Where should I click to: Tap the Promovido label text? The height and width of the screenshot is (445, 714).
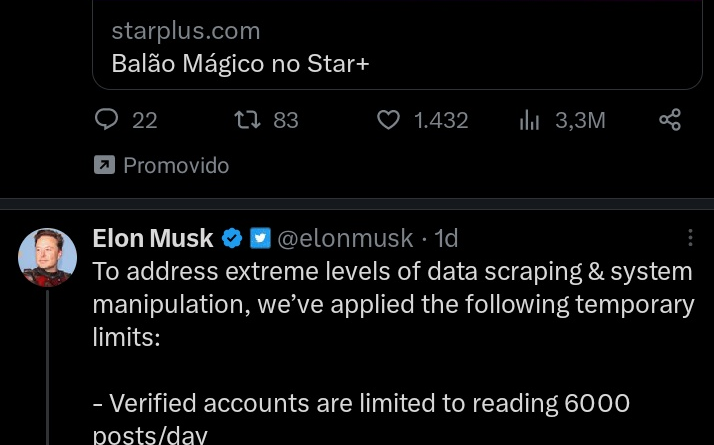[176, 165]
